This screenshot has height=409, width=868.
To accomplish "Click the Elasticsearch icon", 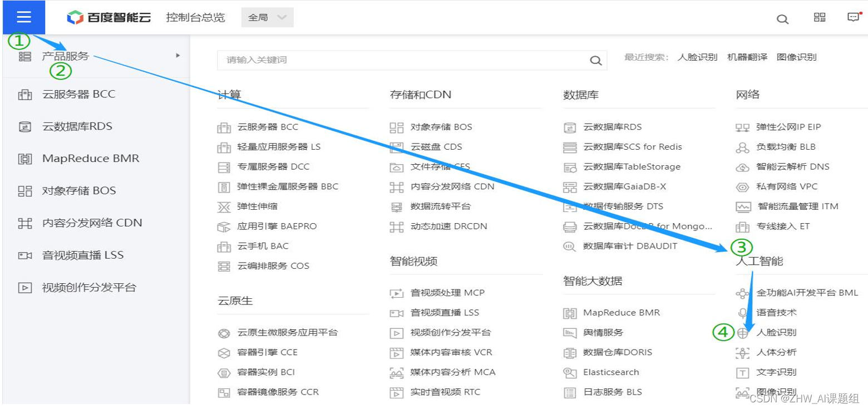I will pos(570,373).
